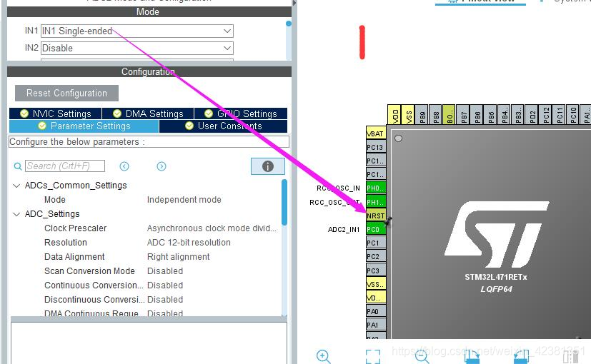Image resolution: width=591 pixels, height=364 pixels.
Task: Click the PC2 pin
Action: click(376, 257)
